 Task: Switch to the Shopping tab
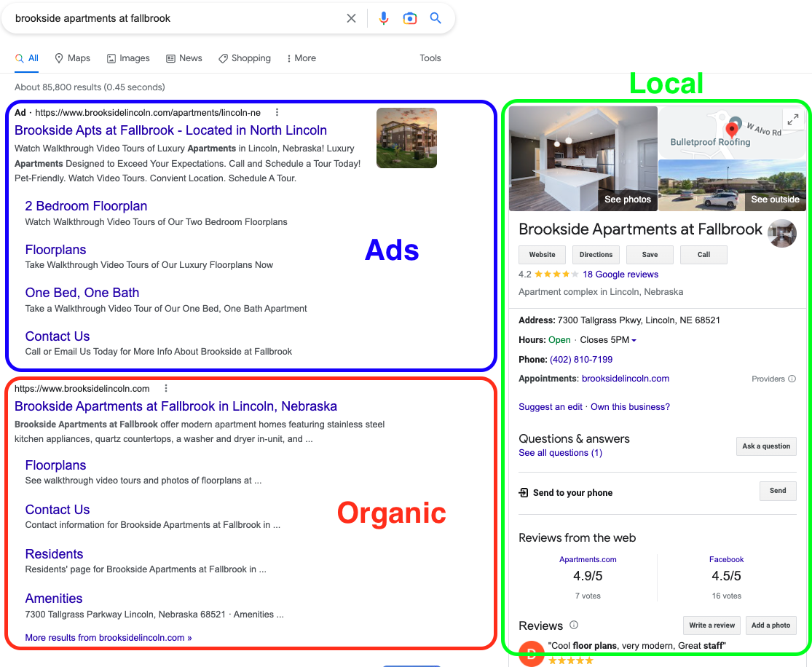coord(245,58)
